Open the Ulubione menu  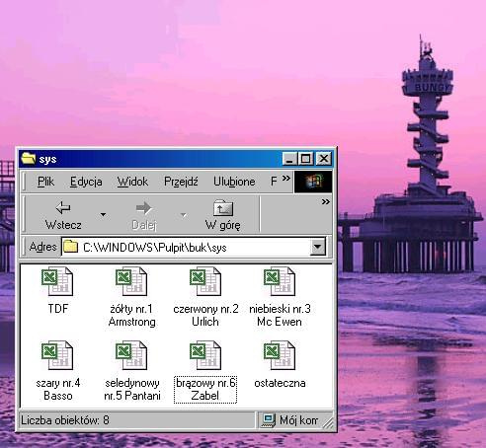click(x=234, y=182)
